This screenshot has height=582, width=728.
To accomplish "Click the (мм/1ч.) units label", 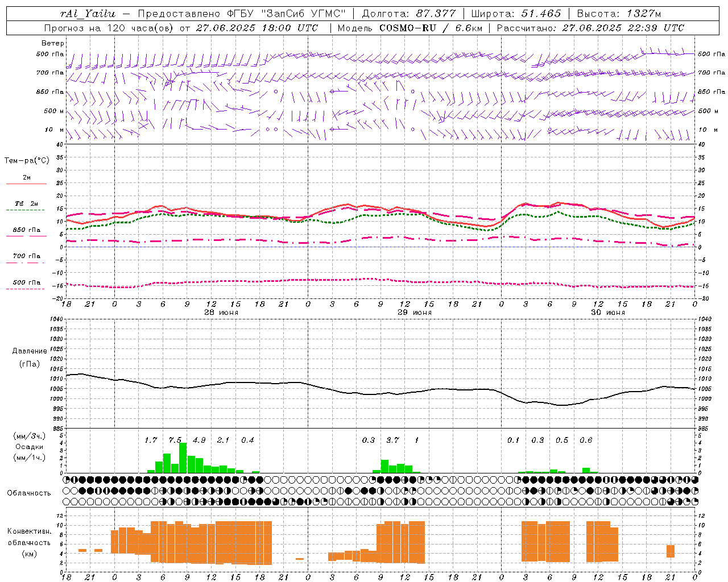I will click(x=29, y=458).
